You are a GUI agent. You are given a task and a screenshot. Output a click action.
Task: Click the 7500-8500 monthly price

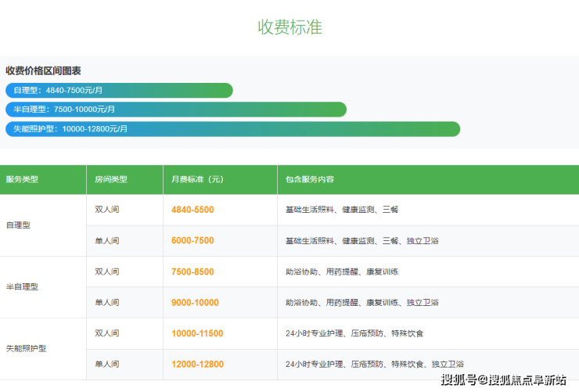click(192, 272)
